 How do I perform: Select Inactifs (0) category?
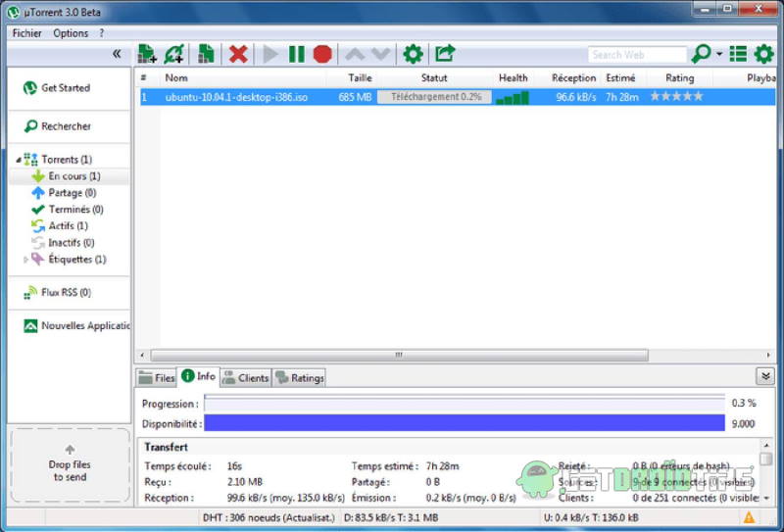pyautogui.click(x=71, y=243)
